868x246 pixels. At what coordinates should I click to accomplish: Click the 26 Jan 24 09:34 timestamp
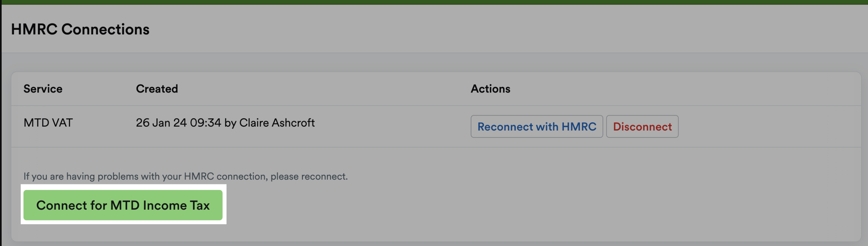[178, 123]
